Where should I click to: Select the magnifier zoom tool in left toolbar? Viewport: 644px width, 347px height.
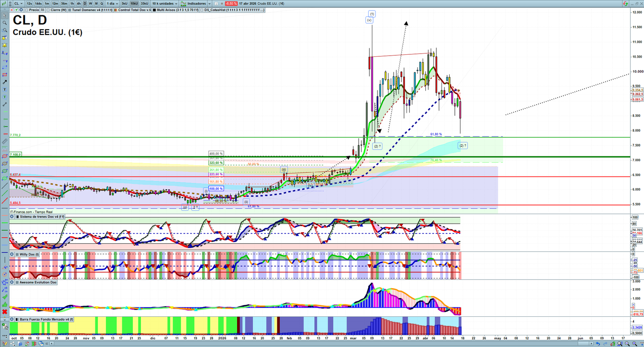[4, 23]
